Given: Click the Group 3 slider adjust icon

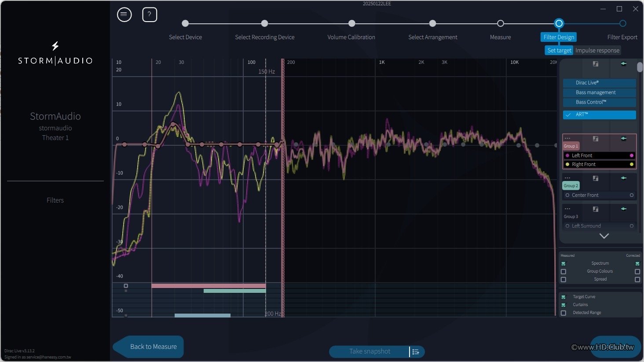Looking at the screenshot, I should click(623, 209).
